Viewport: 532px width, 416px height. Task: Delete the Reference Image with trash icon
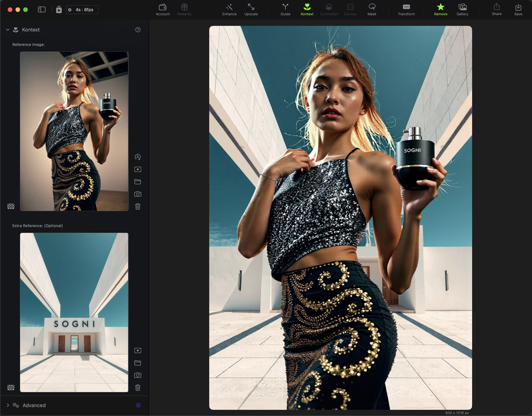(138, 207)
